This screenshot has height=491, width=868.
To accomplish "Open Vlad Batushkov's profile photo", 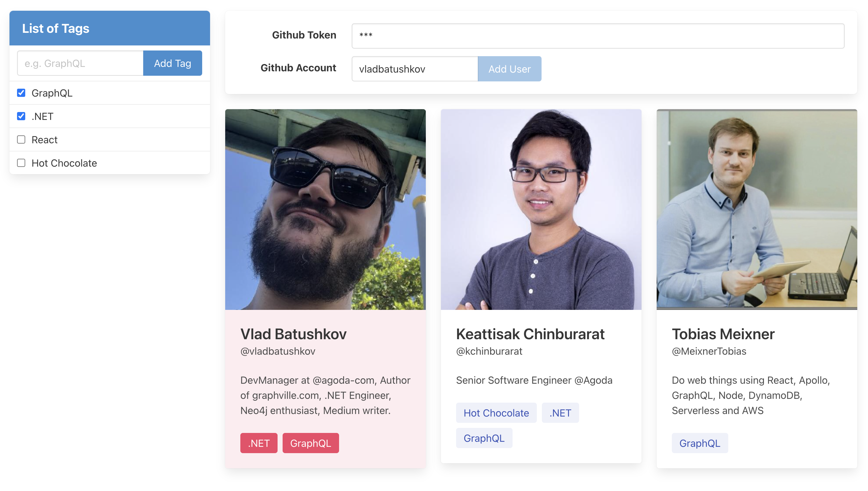I will (325, 209).
